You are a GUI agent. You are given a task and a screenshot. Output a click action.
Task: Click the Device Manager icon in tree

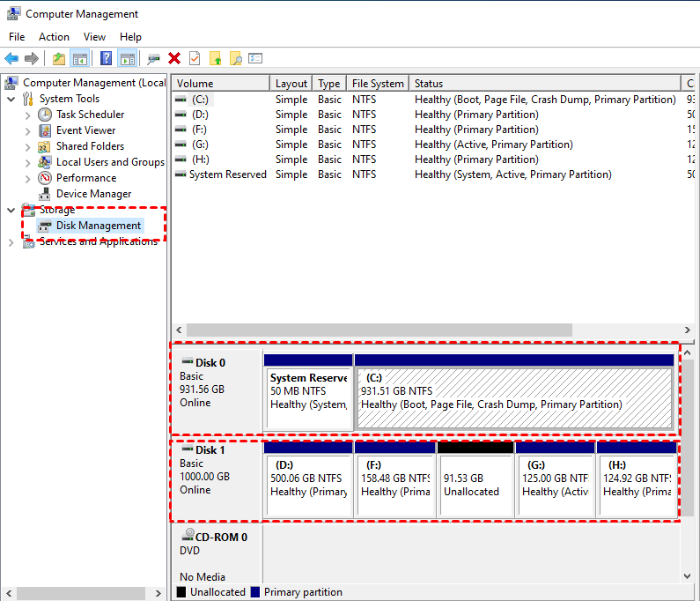[x=44, y=194]
